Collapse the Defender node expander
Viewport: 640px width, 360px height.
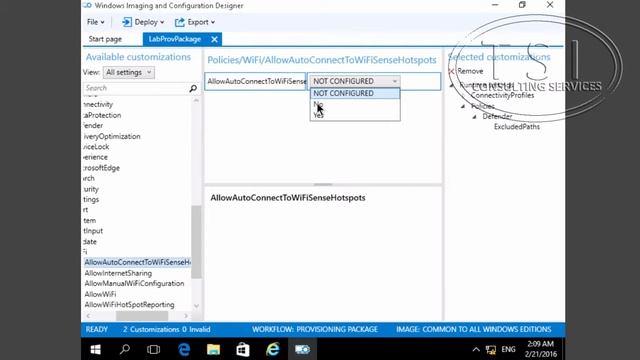coord(474,117)
